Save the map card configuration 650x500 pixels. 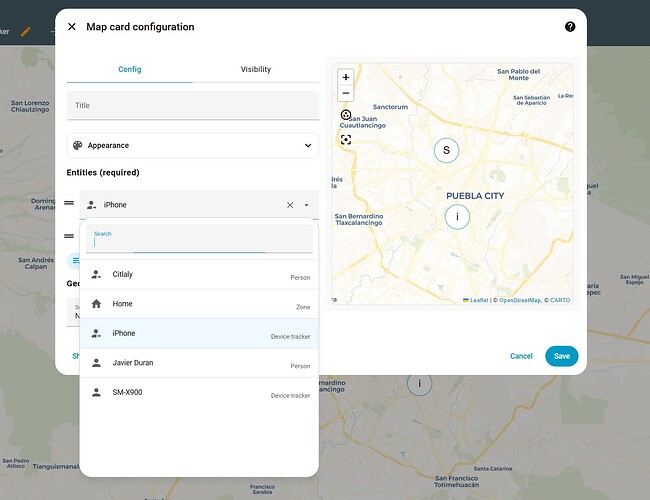click(562, 356)
